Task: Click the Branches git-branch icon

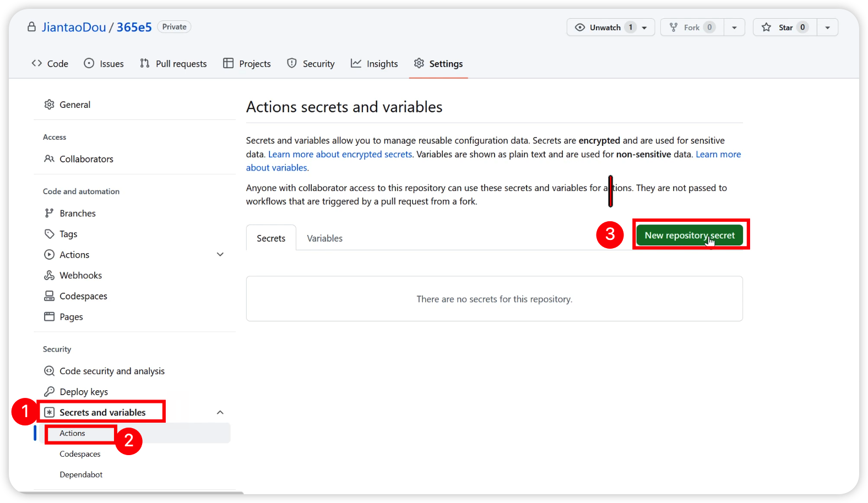Action: pyautogui.click(x=50, y=213)
